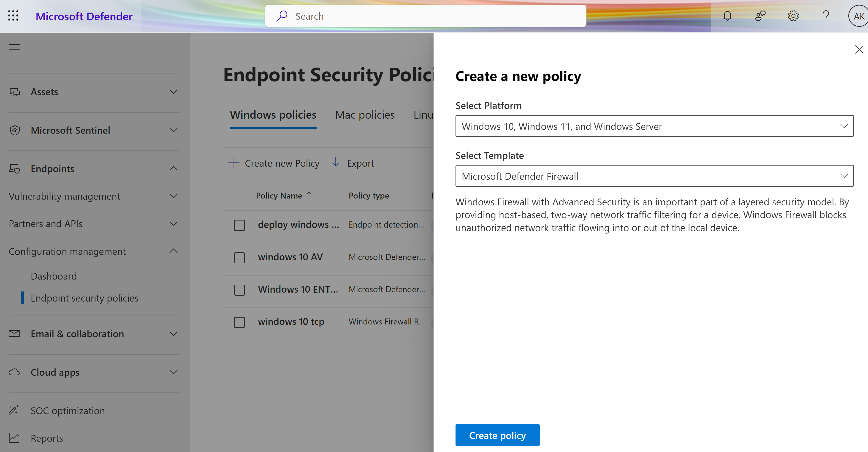Click the Endpoint detection policy type cell
The width and height of the screenshot is (868, 452).
[386, 225]
